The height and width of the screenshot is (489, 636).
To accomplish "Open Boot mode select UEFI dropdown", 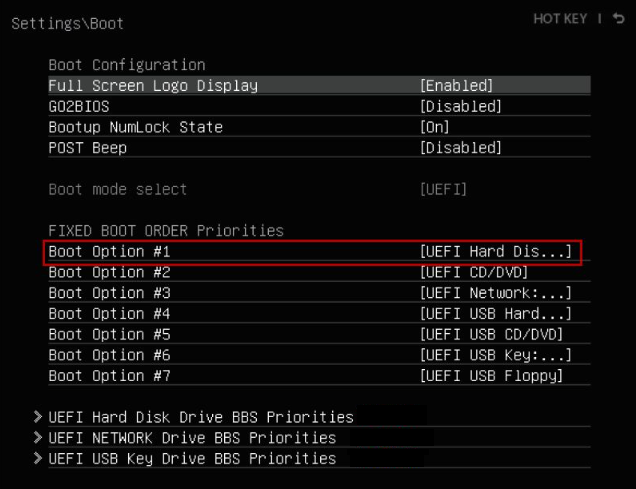I will pos(443,189).
